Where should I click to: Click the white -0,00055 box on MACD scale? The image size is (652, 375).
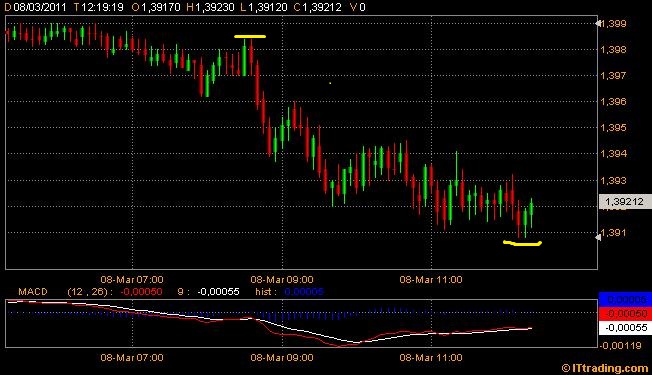point(625,328)
